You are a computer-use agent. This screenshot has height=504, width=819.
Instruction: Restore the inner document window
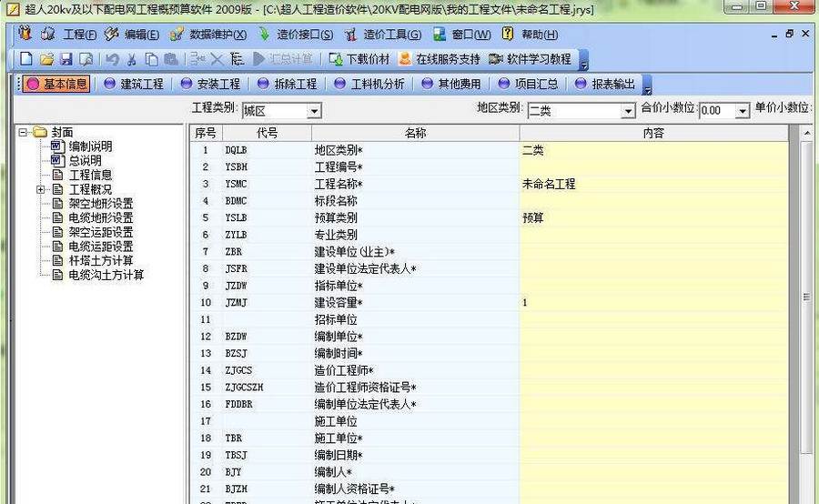click(789, 34)
